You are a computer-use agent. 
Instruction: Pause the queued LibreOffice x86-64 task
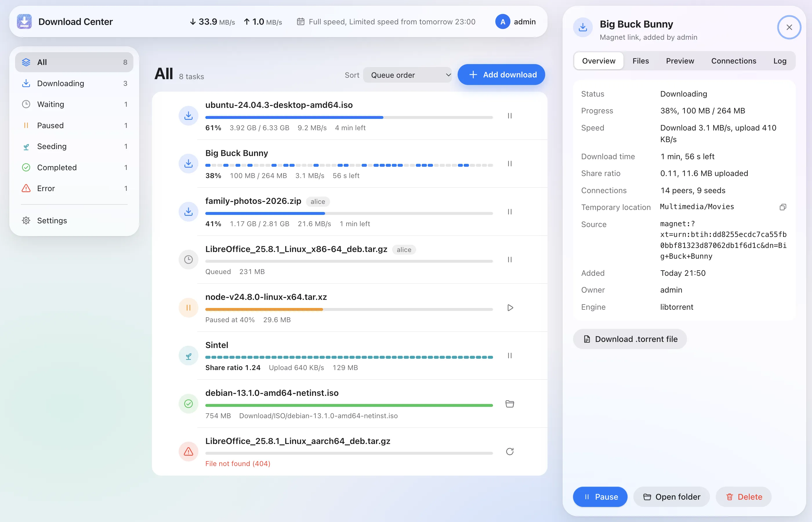(x=509, y=259)
